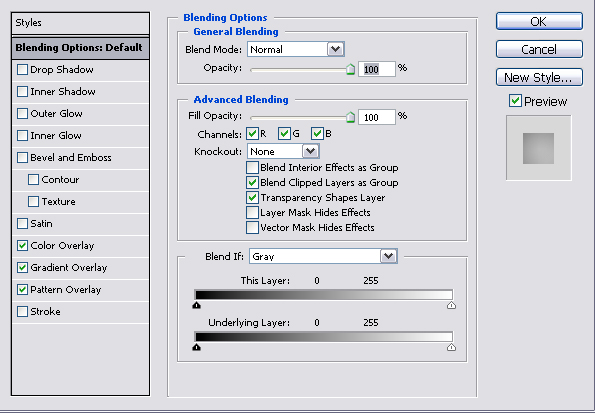Uncheck Transparency Shapes Layer
Viewport: 595px width, 413px height.
click(x=252, y=198)
